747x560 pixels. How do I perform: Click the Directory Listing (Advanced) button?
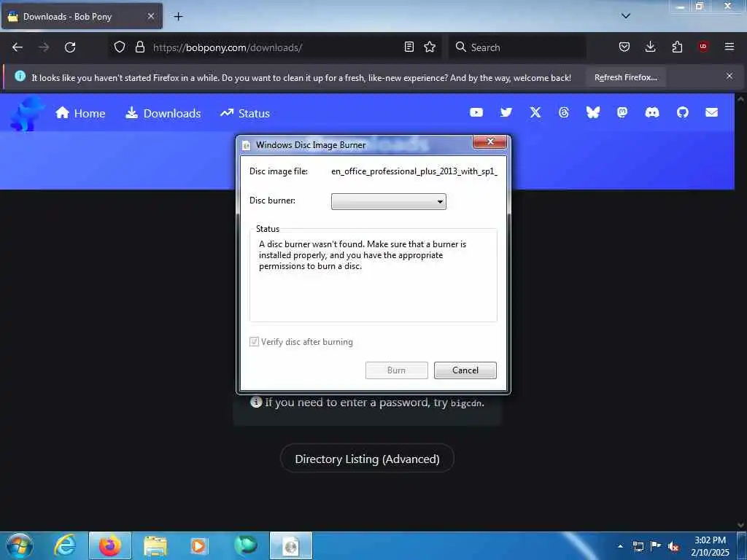(368, 459)
